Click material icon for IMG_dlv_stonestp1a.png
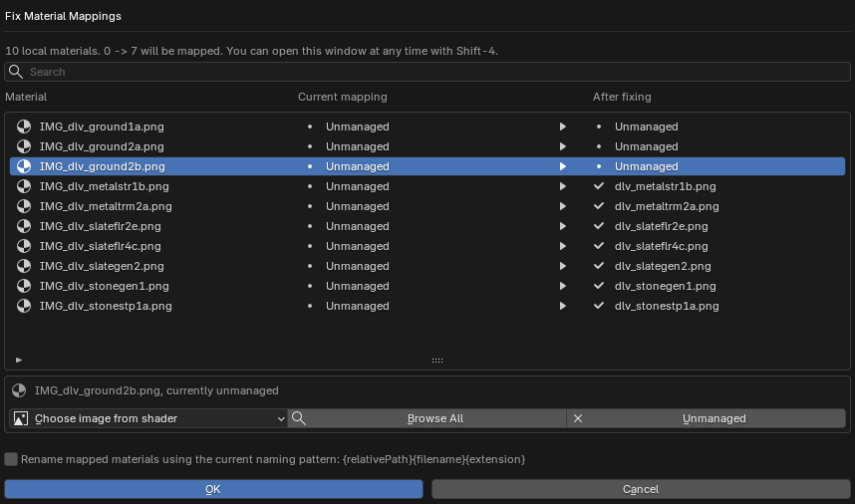This screenshot has height=504, width=855. (24, 306)
